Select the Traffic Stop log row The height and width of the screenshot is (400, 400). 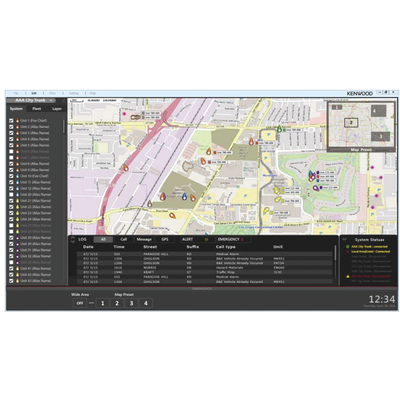click(205, 272)
